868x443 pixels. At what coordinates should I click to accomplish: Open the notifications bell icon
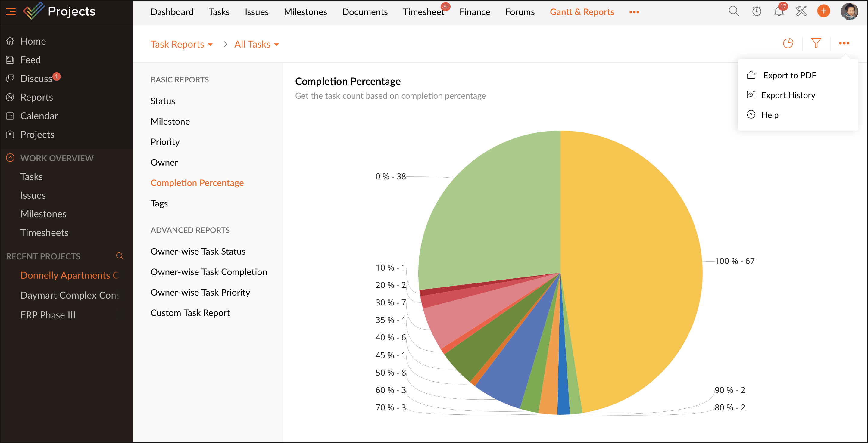[779, 11]
